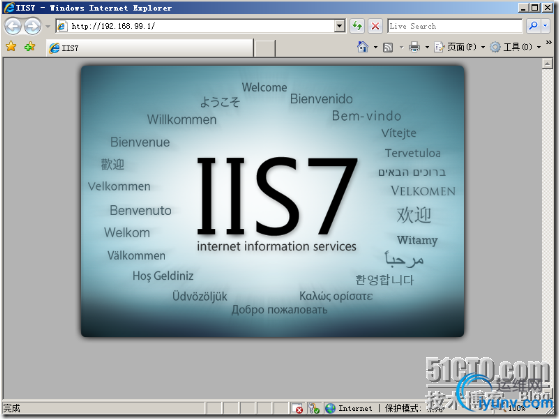Click the Add to Favorites icon
The image size is (559, 419).
pyautogui.click(x=30, y=46)
